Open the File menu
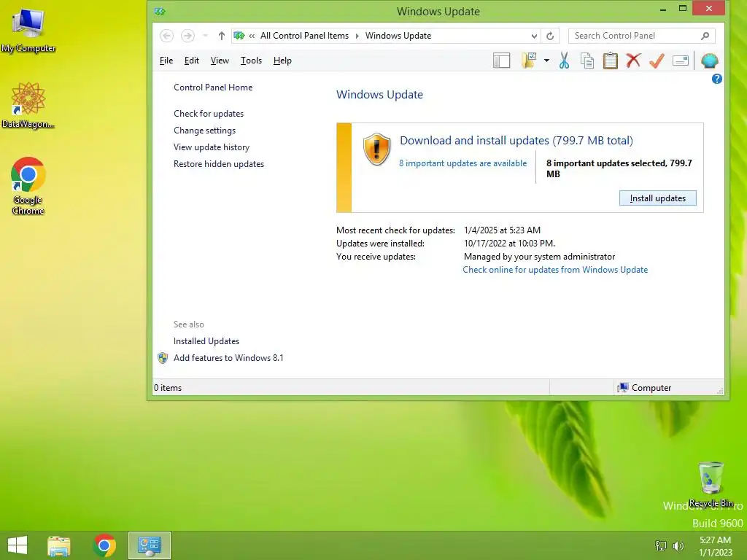The image size is (747, 560). coord(166,61)
